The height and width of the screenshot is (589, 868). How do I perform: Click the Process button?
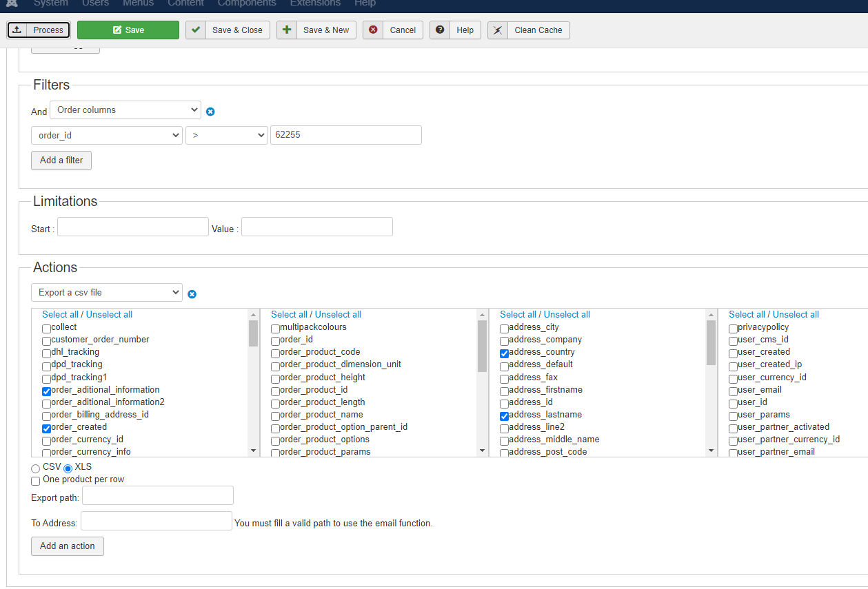[x=39, y=30]
